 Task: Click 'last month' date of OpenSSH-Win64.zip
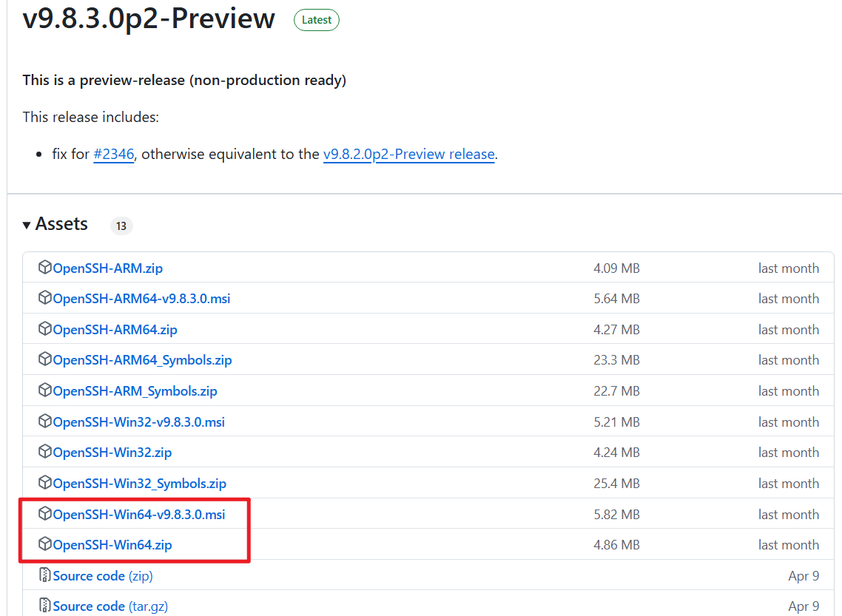tap(788, 545)
